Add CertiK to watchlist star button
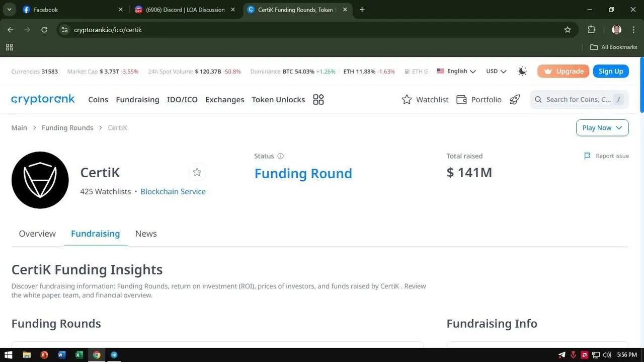644x362 pixels. (x=197, y=172)
